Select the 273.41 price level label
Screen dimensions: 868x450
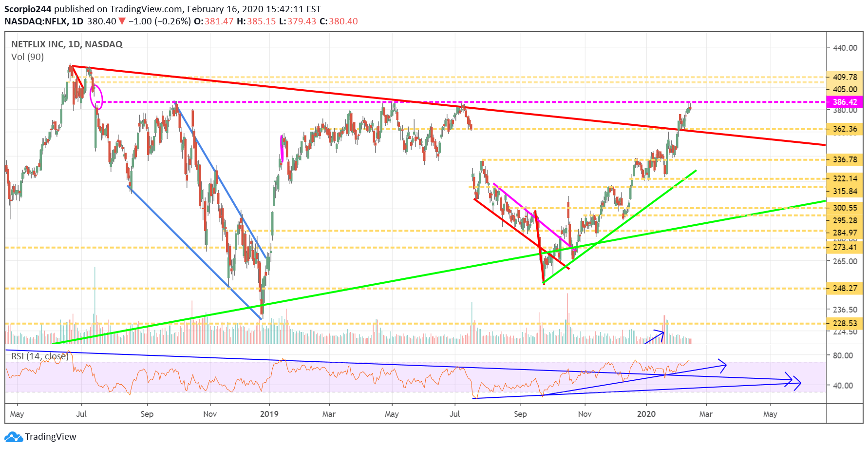[845, 247]
